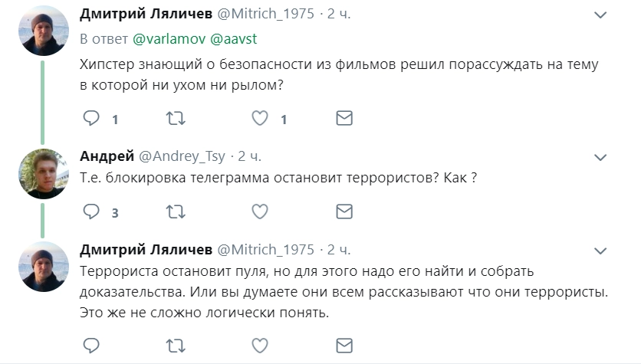
Task: Open more options chevron on first tweet
Action: tap(603, 15)
